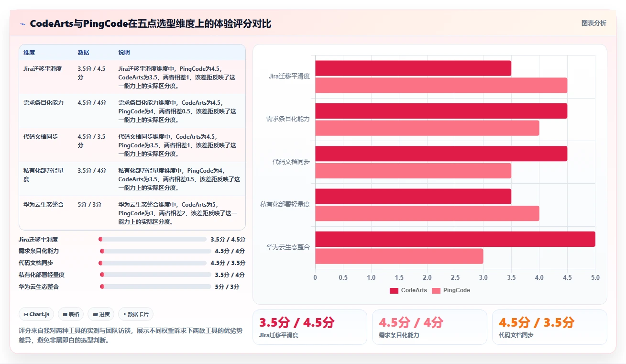Click the CodeArts bar for 代码文档同步
Viewport: 626px width, 364px height.
[x=441, y=154]
